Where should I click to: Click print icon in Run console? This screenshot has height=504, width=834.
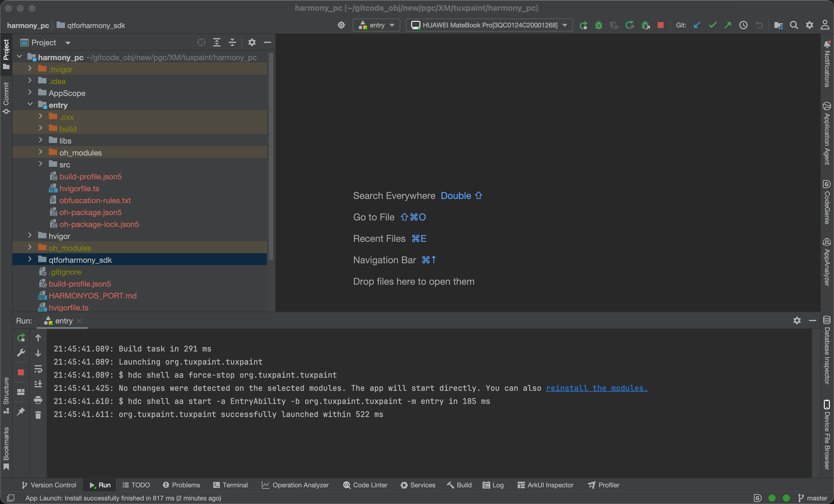(x=38, y=400)
